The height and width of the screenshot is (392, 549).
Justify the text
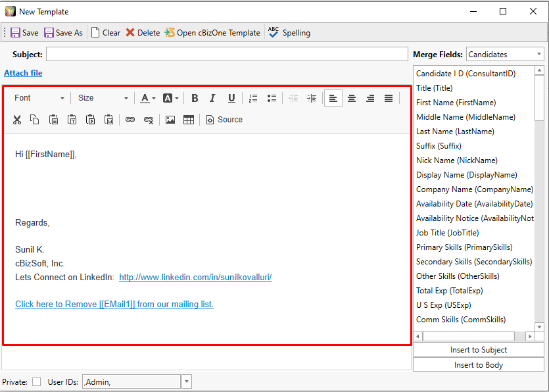pos(389,98)
